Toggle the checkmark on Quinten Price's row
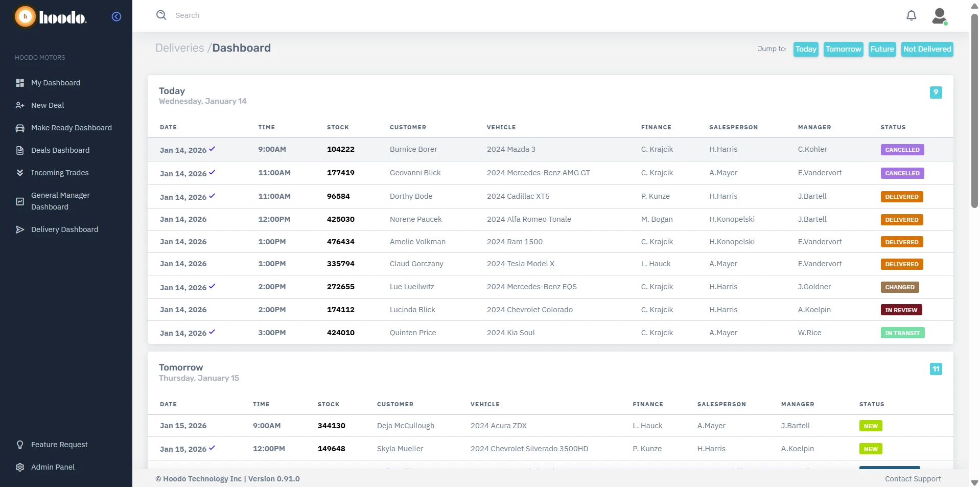 (x=212, y=332)
